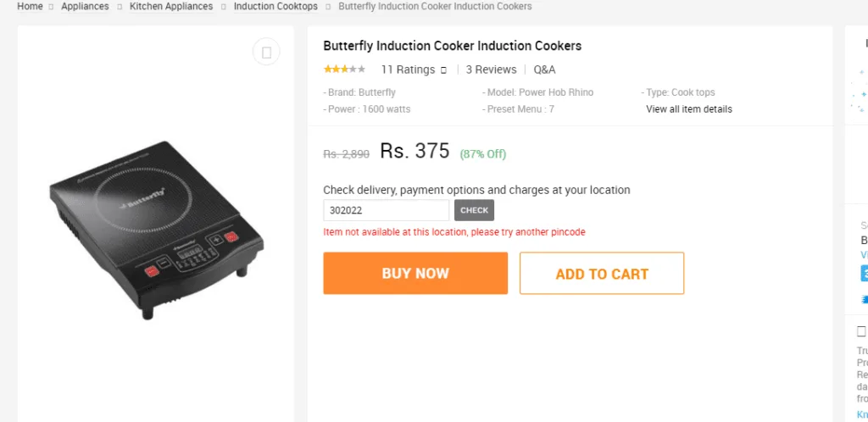Open the Induction Cooktops breadcrumb
The height and width of the screenshot is (422, 868).
pos(275,6)
